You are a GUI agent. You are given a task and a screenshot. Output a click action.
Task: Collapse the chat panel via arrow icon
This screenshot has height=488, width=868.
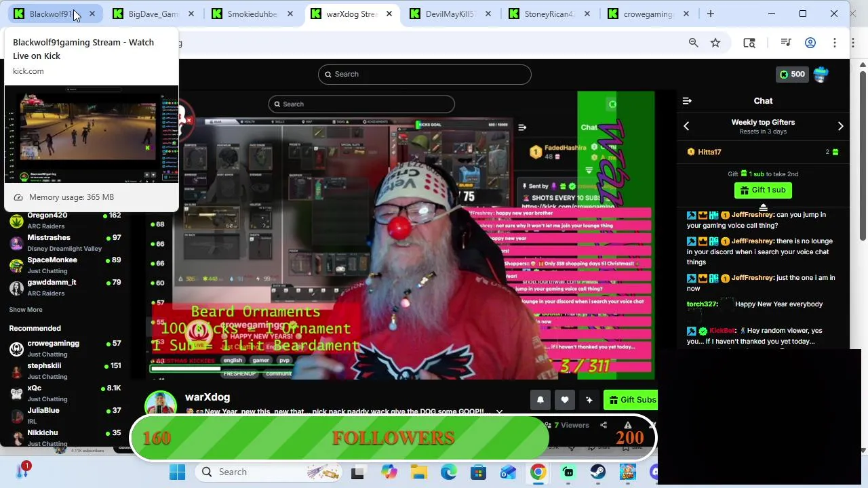click(687, 101)
